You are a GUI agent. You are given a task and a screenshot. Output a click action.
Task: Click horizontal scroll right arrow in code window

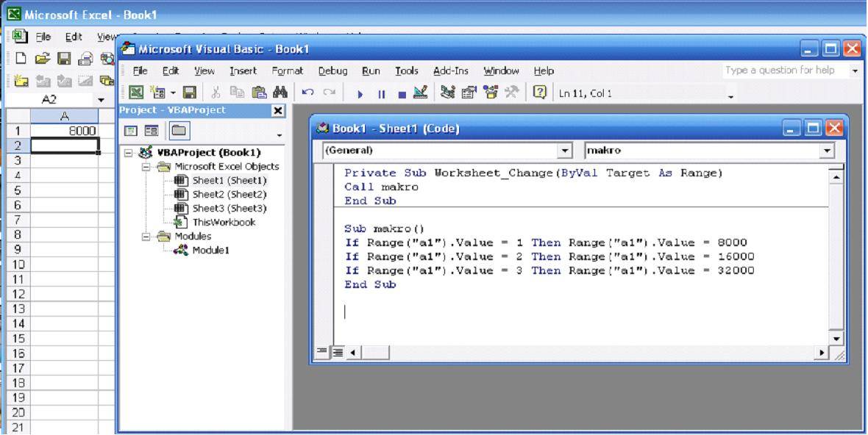click(822, 351)
